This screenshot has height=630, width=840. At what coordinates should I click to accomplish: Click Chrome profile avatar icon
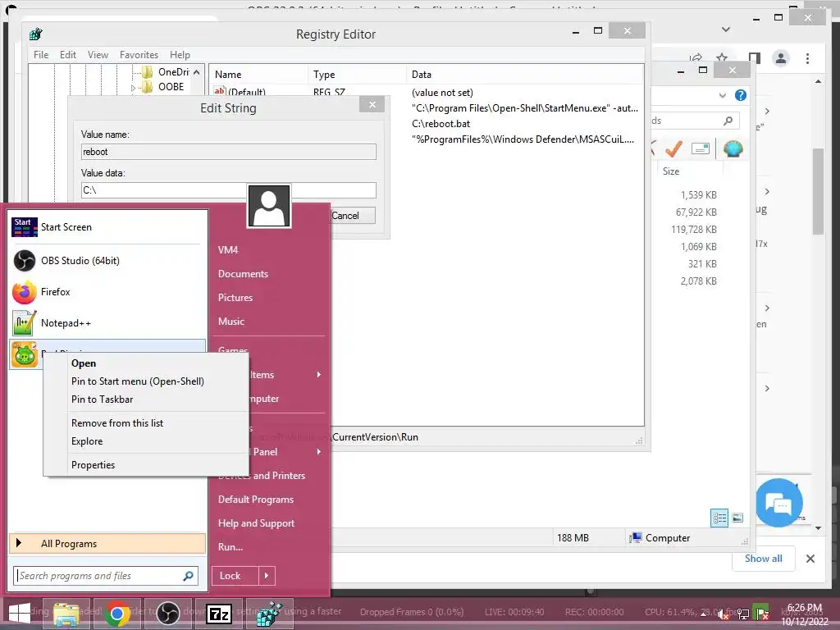781,58
